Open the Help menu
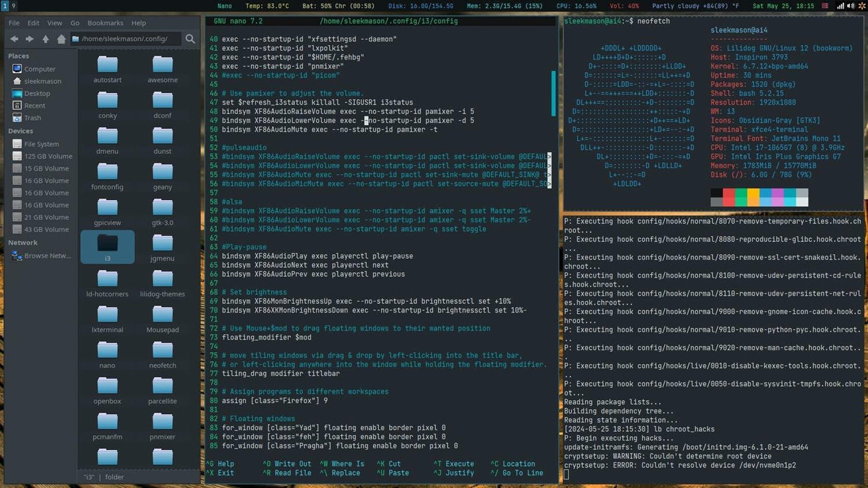This screenshot has height=488, width=868. 139,23
